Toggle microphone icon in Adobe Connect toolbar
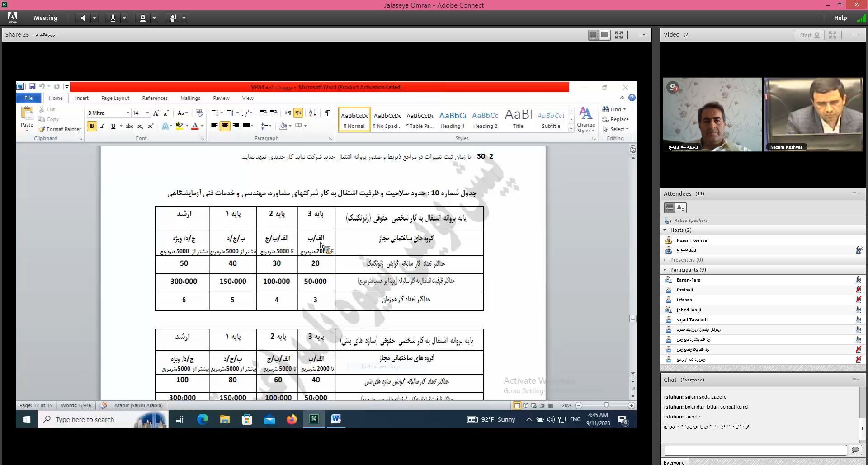This screenshot has height=465, width=868. click(x=113, y=18)
